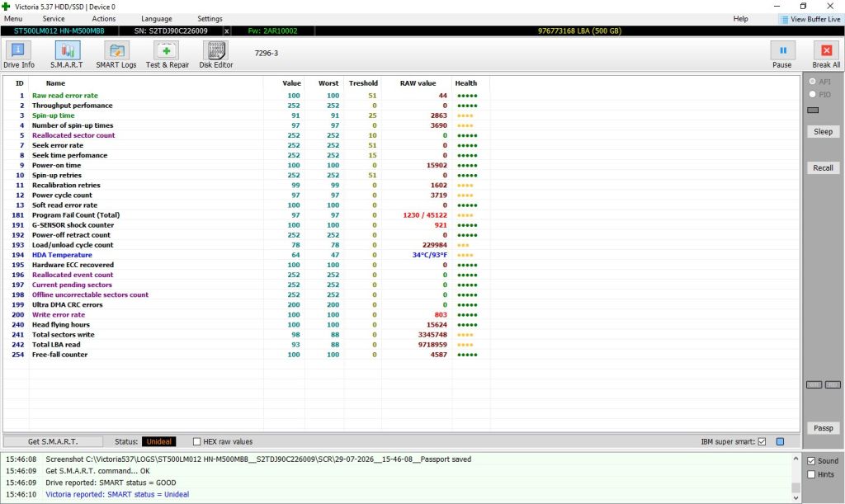Image resolution: width=845 pixels, height=504 pixels.
Task: Select the API radio button
Action: 812,82
